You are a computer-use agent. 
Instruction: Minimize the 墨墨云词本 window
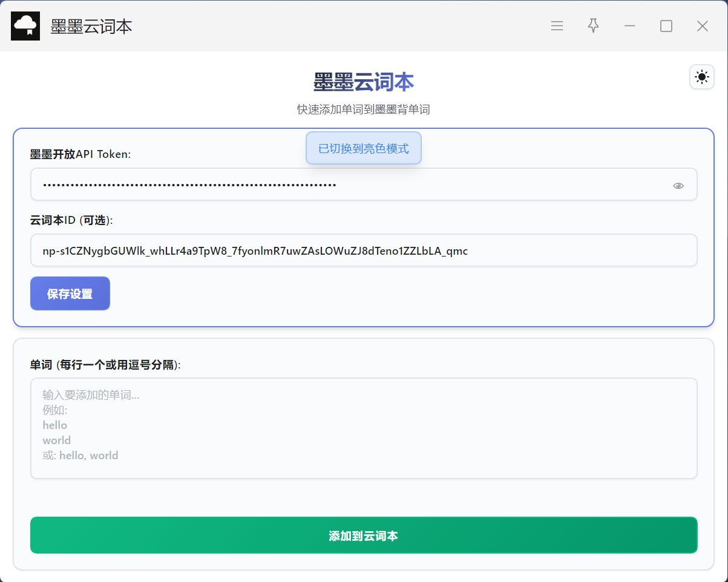(x=630, y=26)
